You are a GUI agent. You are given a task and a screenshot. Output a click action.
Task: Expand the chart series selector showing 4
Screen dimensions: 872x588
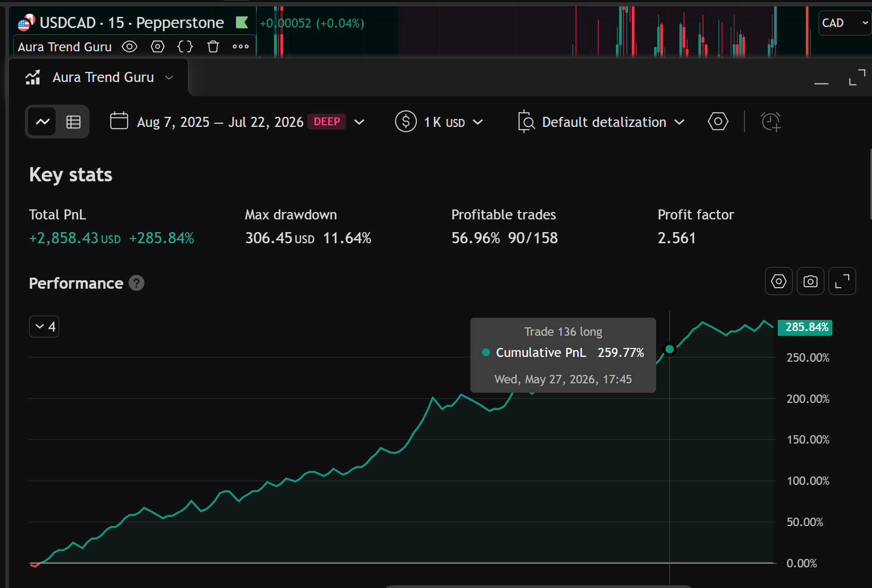pyautogui.click(x=44, y=327)
